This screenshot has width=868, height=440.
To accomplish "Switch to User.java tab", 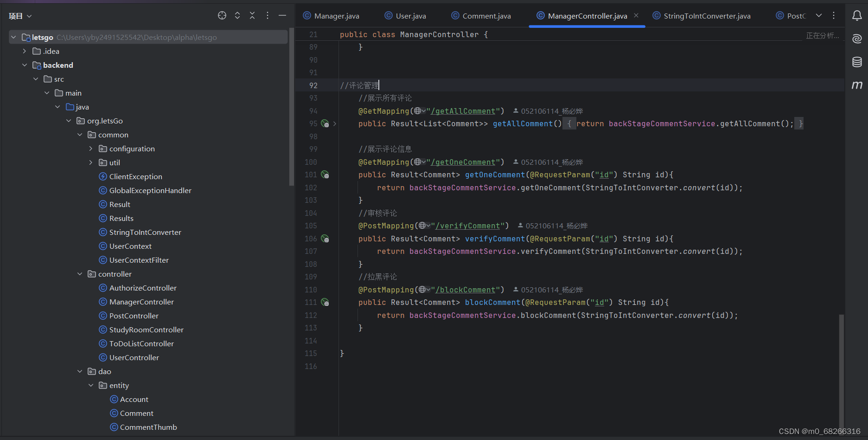I will point(405,16).
